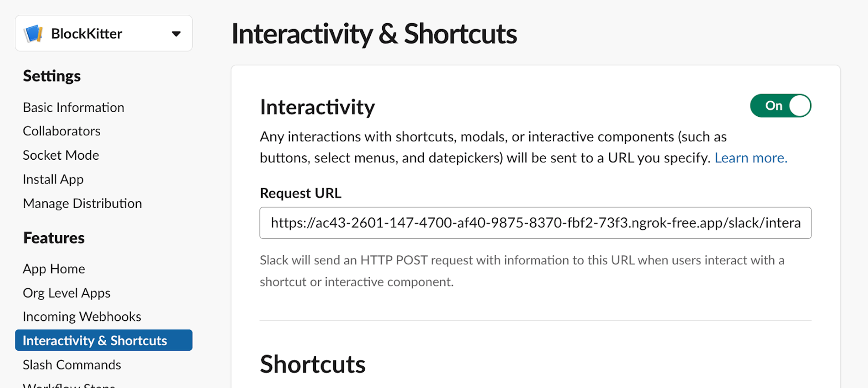Viewport: 868px width, 388px height.
Task: Open Manage Distribution settings
Action: pos(82,203)
